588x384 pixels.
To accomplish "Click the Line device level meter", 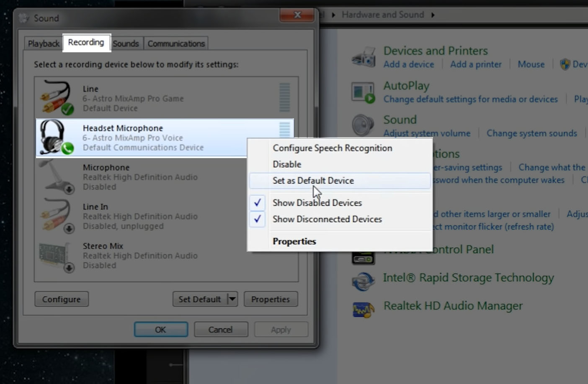I will point(284,97).
